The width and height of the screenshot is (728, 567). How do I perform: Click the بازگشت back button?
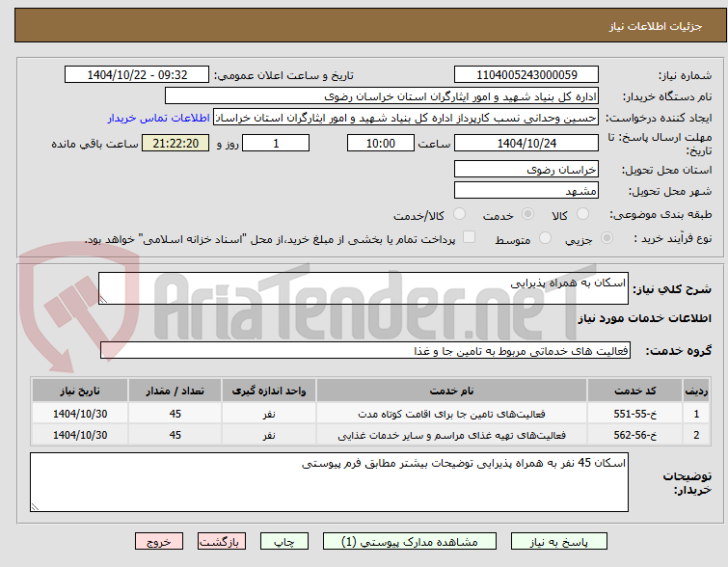(222, 542)
